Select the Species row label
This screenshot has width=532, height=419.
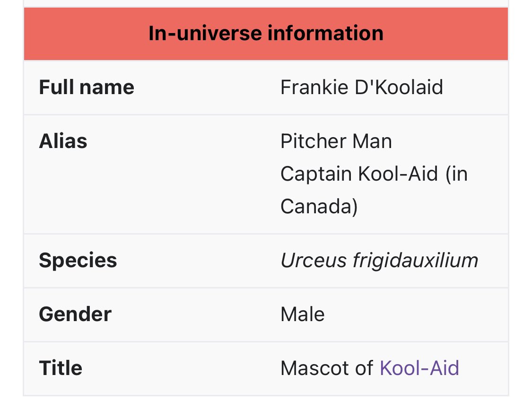pyautogui.click(x=78, y=261)
